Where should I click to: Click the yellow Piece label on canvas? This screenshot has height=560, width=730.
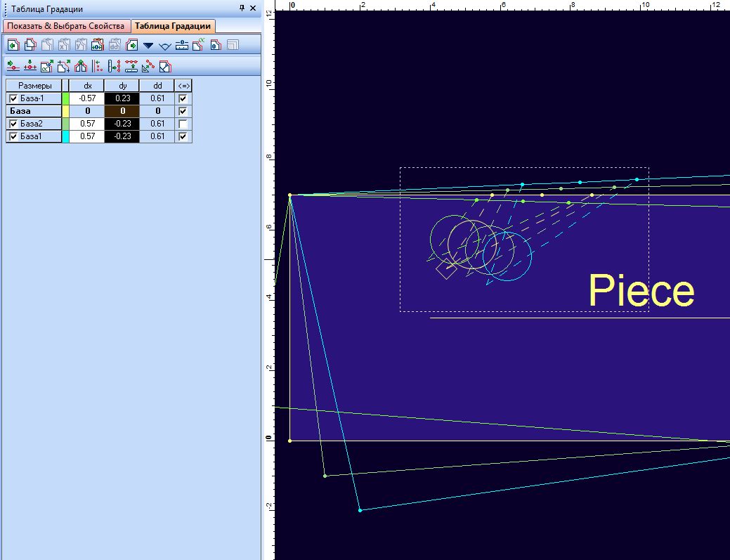[641, 290]
